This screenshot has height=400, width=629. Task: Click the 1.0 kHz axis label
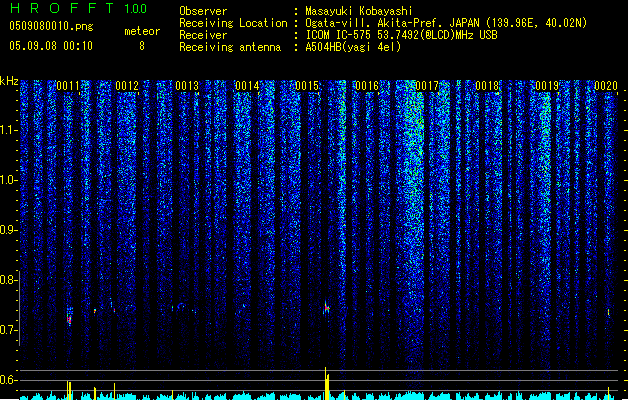point(8,180)
